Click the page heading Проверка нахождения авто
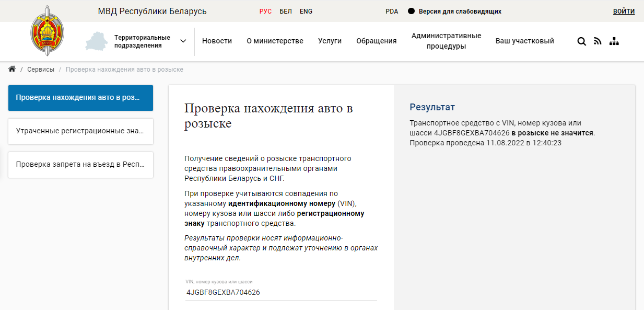 [268, 116]
